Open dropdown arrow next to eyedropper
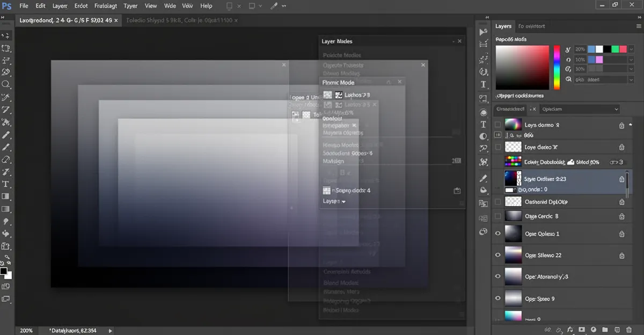Viewport: 644px width, 335px height. (x=284, y=6)
